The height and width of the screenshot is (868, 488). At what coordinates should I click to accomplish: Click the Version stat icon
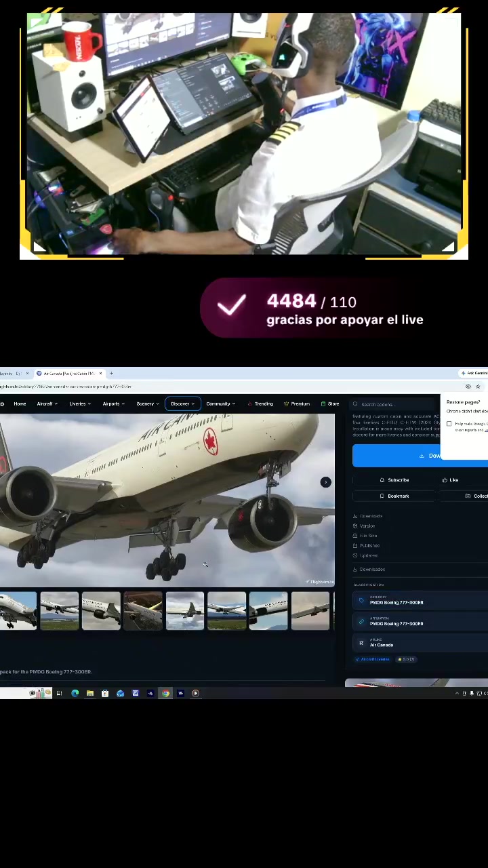click(355, 526)
